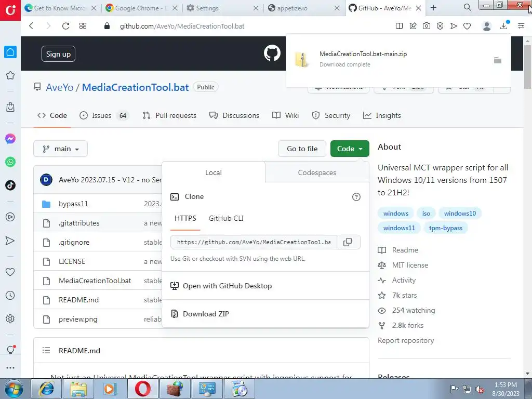Viewport: 532px width, 399px height.
Task: Expand README.md outline list icon
Action: (46, 351)
